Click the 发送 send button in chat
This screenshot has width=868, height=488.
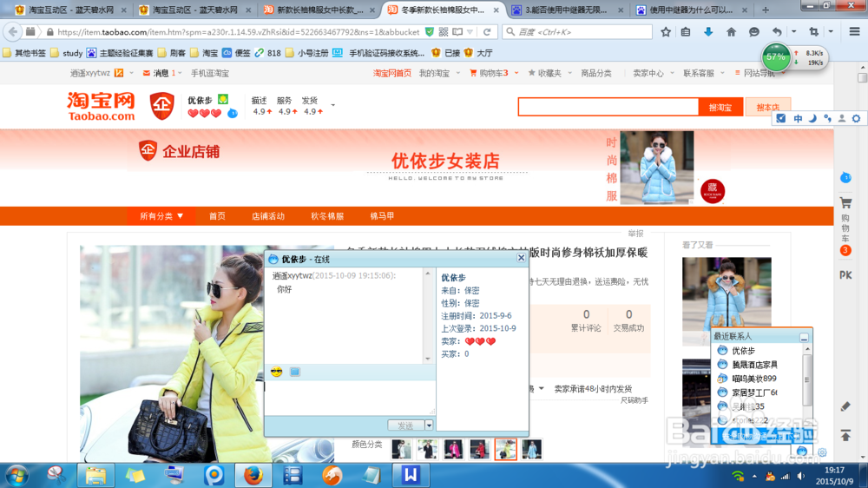[x=405, y=425]
